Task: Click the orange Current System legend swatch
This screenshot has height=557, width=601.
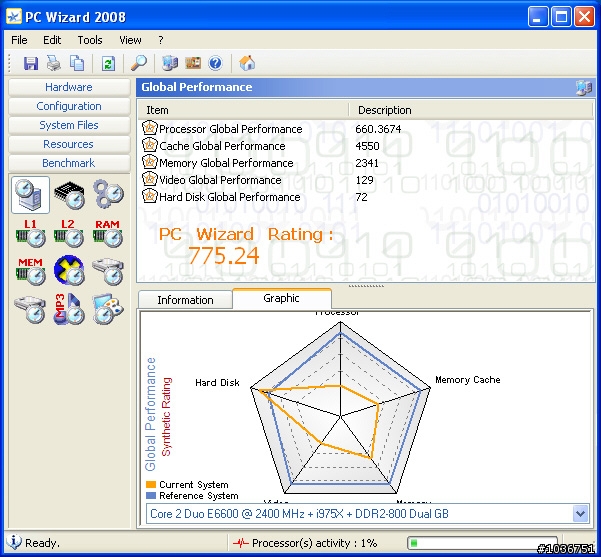Action: (x=151, y=485)
